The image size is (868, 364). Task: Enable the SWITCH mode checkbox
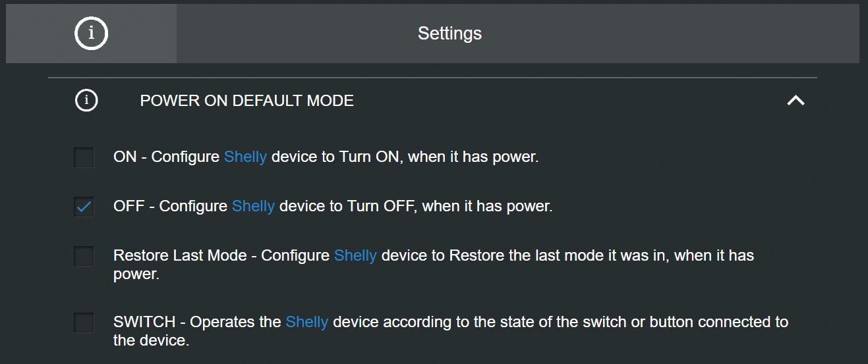[84, 323]
